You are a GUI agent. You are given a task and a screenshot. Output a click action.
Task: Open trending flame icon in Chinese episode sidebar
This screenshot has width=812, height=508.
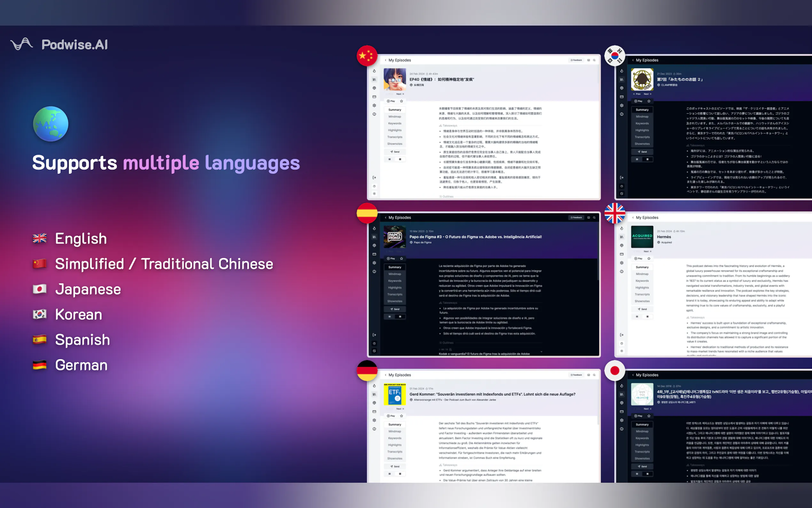point(374,71)
